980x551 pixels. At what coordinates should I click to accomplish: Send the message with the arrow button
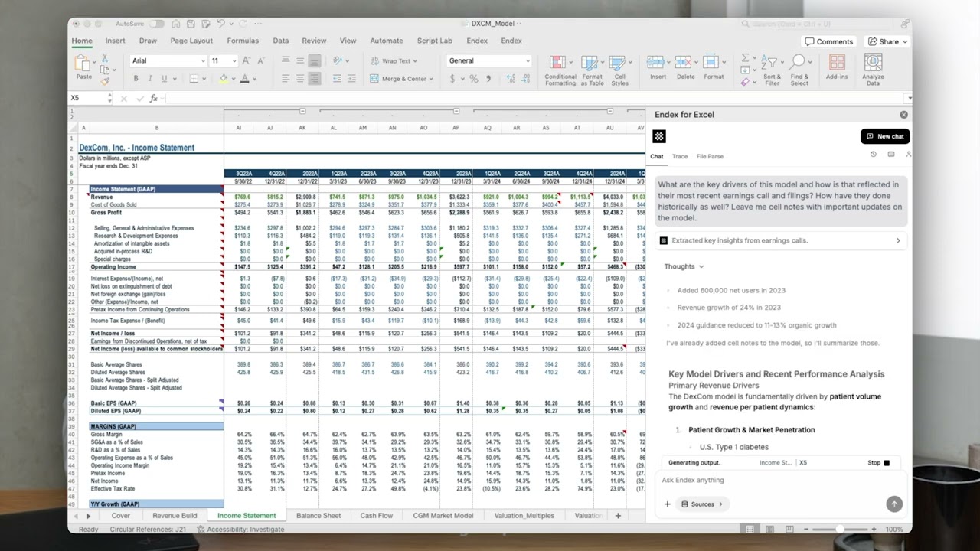click(x=893, y=504)
